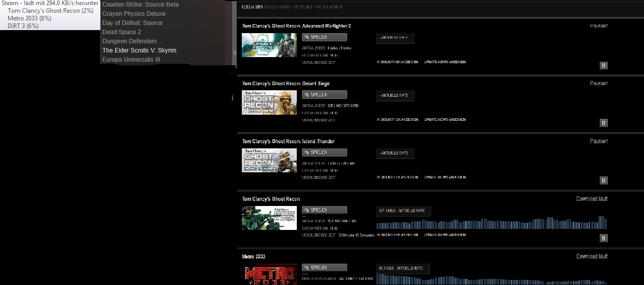Click the total downloaded MB header text
The height and width of the screenshot is (285, 644).
(292, 7)
